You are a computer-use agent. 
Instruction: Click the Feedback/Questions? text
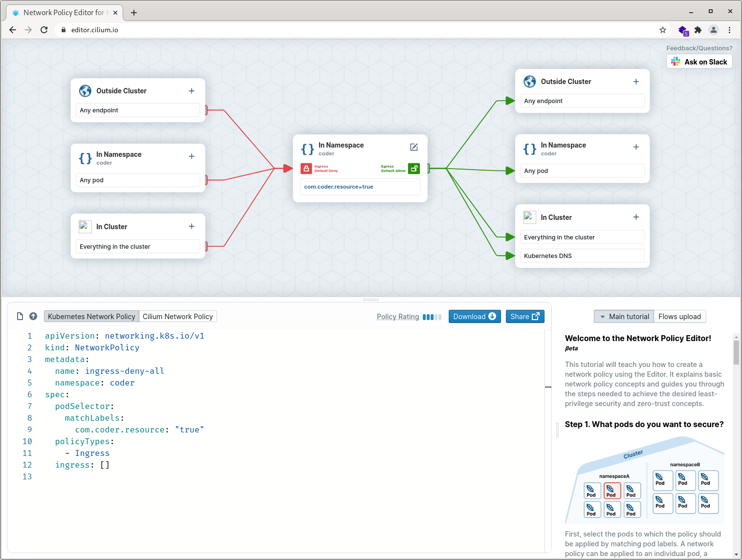(699, 48)
